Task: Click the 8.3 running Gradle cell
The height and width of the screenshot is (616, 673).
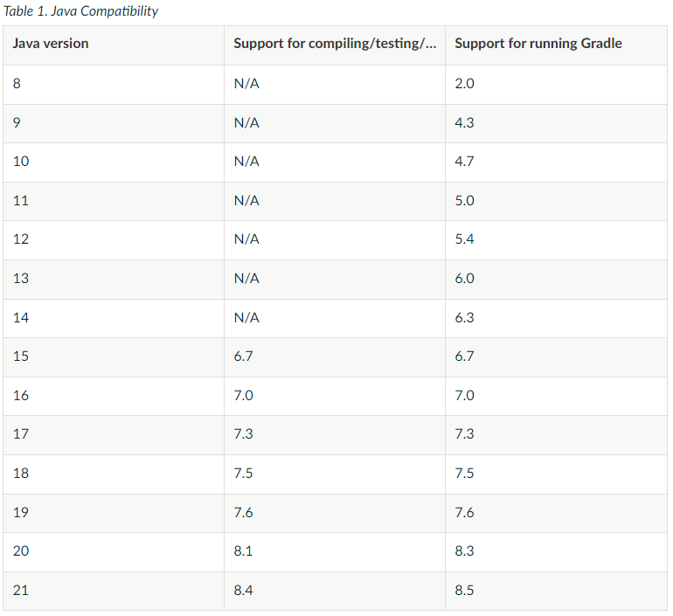Action: click(556, 551)
